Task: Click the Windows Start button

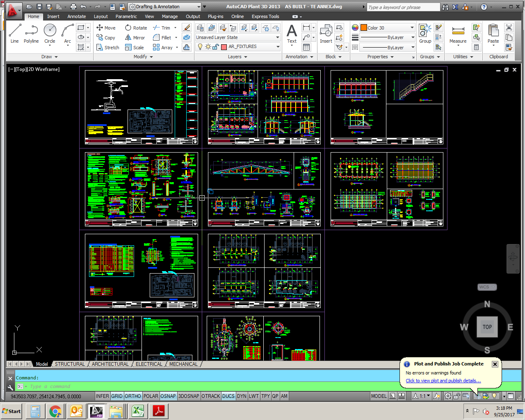Action: (x=11, y=411)
